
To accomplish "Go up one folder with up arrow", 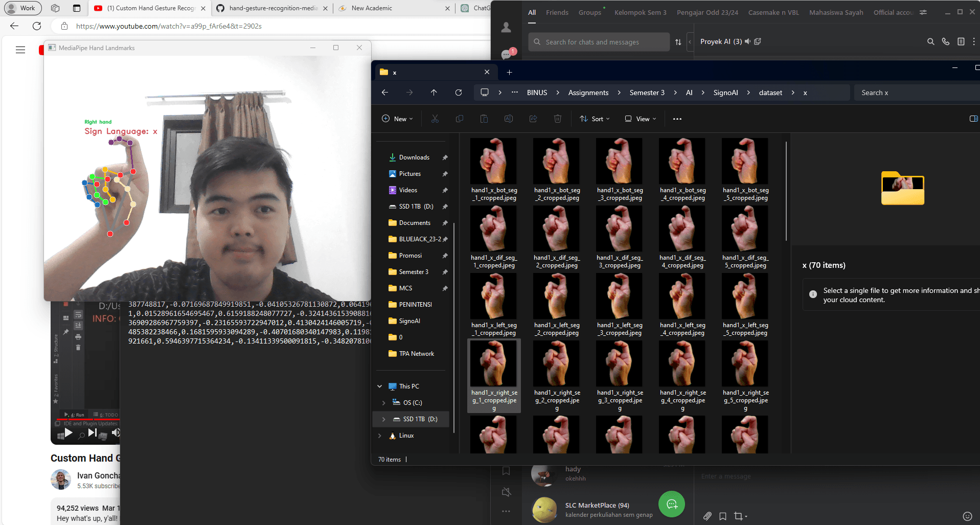I will (x=434, y=93).
